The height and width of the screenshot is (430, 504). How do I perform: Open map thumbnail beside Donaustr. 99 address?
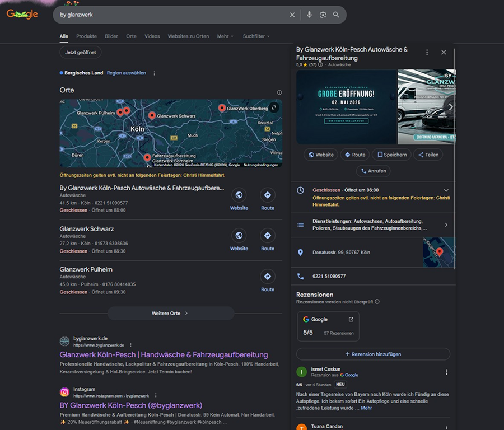pos(439,253)
